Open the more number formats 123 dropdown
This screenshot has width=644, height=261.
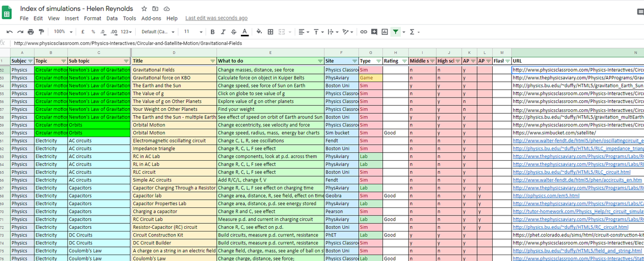(127, 32)
